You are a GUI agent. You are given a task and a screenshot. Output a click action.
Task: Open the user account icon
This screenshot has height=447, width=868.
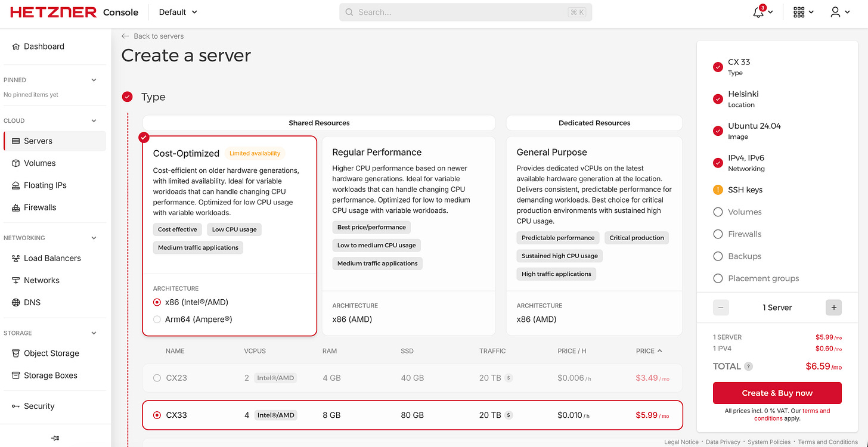click(x=835, y=12)
